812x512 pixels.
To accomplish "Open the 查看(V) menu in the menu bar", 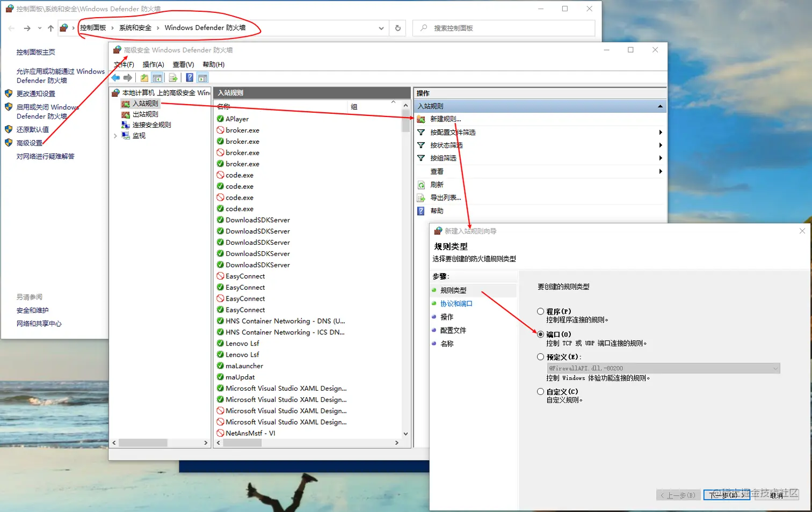I will [x=183, y=64].
